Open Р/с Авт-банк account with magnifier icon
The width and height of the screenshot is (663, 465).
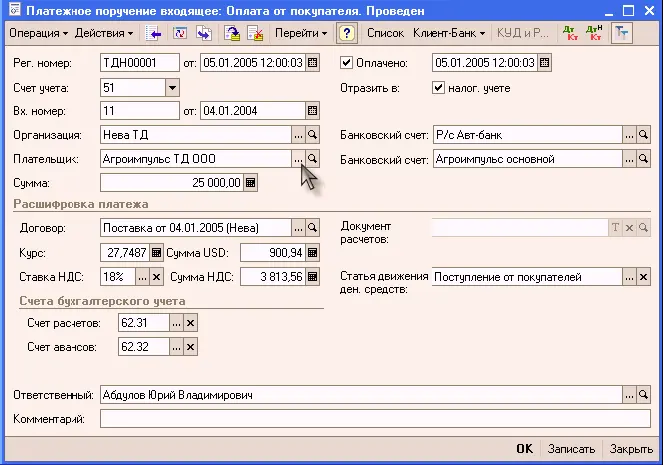point(643,135)
